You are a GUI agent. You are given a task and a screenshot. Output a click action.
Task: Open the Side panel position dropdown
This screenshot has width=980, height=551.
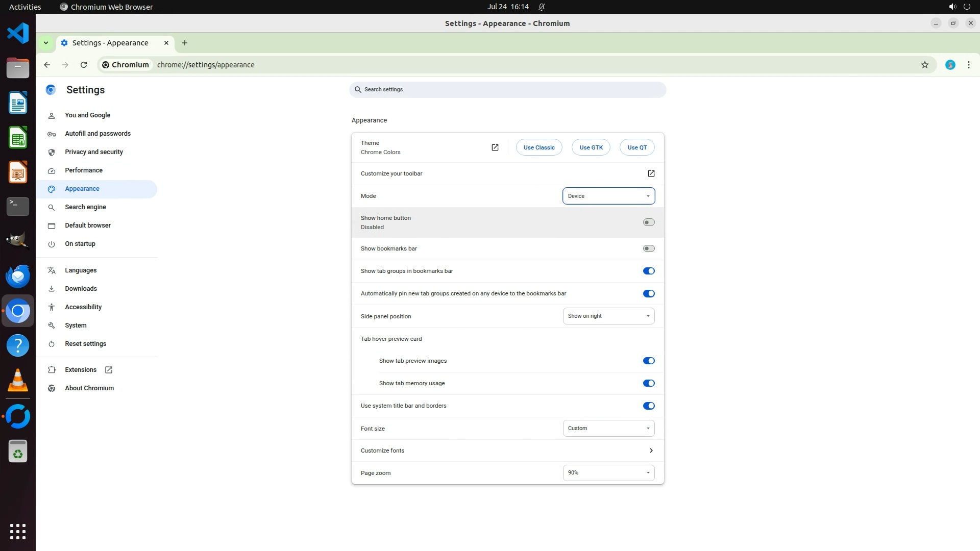pos(608,316)
